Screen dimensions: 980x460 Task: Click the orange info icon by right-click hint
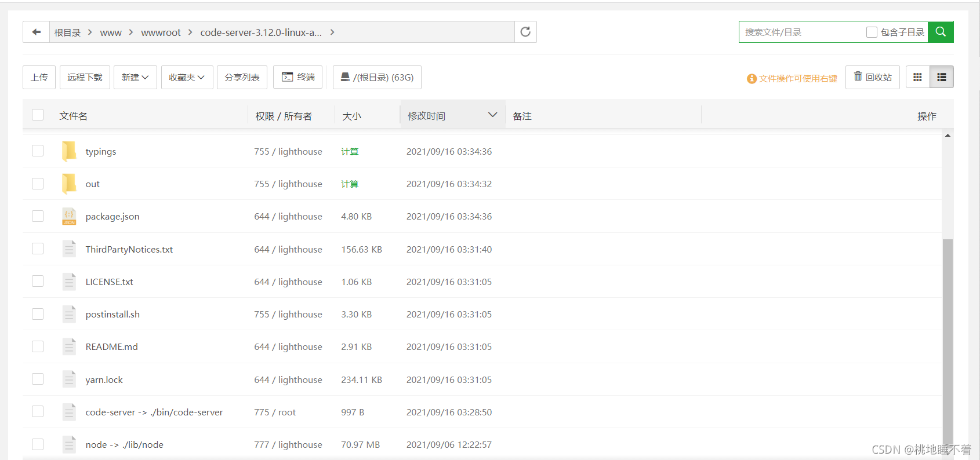click(x=752, y=78)
